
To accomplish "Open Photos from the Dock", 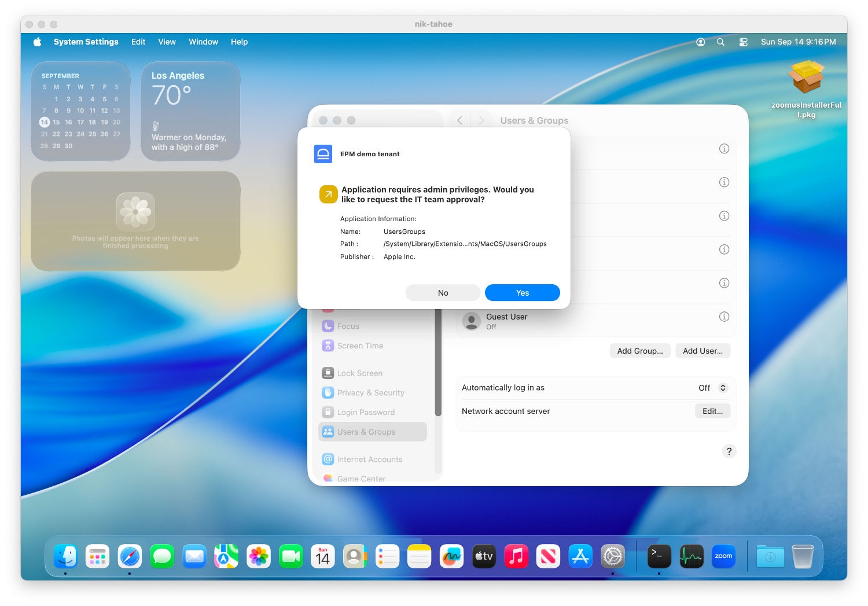I will [x=259, y=557].
